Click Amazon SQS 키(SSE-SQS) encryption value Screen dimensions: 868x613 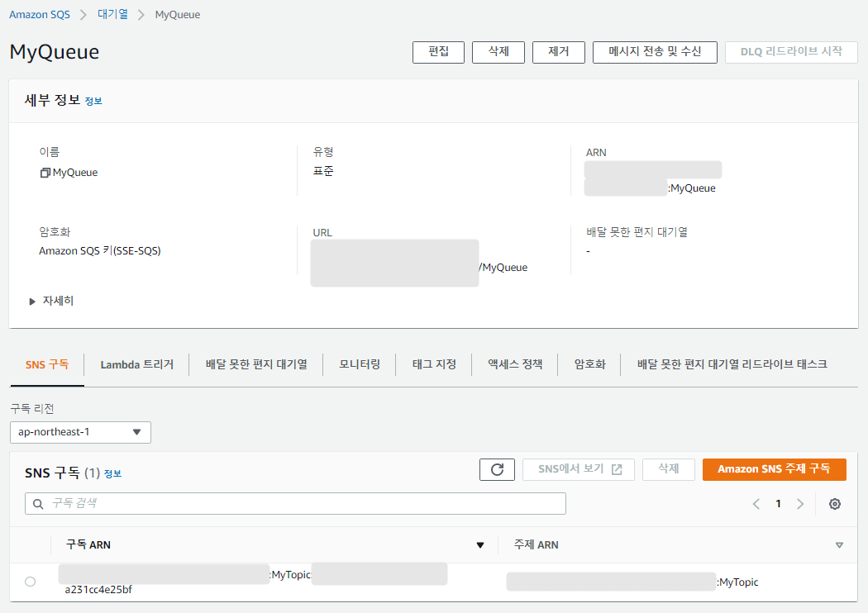pos(100,251)
